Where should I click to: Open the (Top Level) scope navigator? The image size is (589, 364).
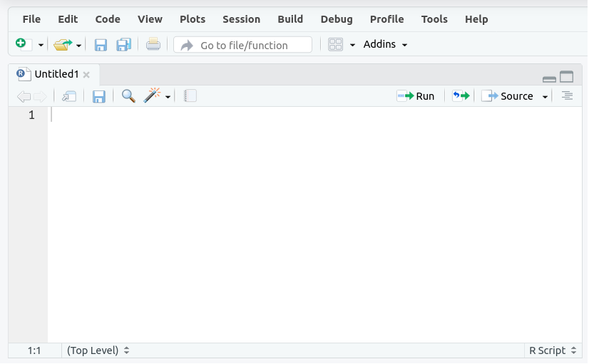tap(98, 350)
